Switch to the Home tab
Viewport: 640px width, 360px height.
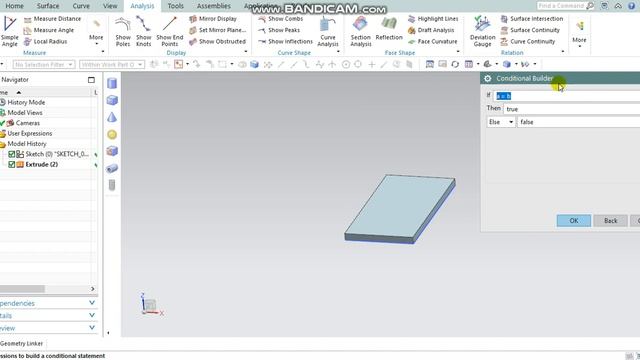pyautogui.click(x=14, y=6)
